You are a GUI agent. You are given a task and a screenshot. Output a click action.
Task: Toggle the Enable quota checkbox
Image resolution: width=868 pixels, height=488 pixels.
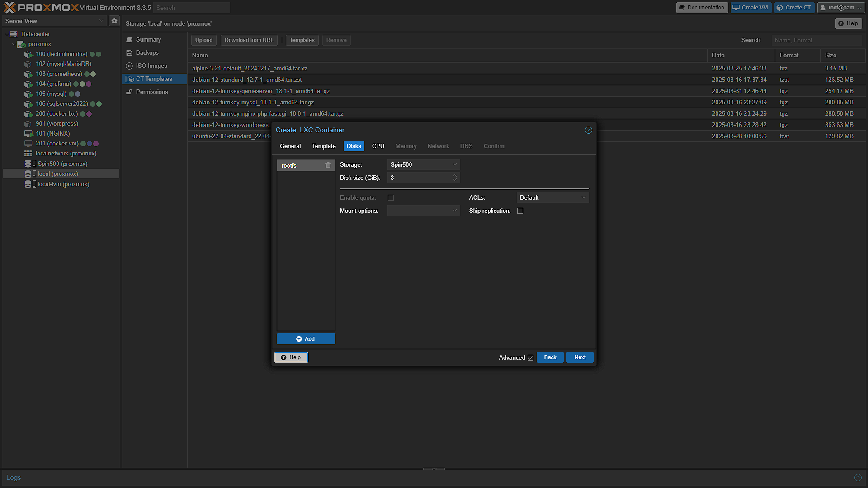pos(391,198)
